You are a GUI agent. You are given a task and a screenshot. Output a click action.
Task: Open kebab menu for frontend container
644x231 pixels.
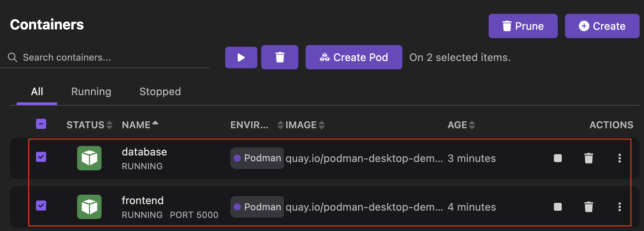click(619, 207)
